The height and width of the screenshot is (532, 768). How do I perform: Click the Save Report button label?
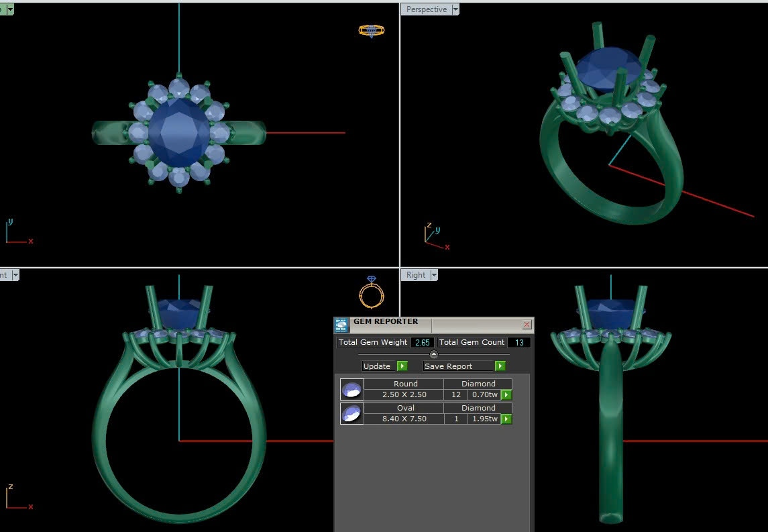click(449, 366)
